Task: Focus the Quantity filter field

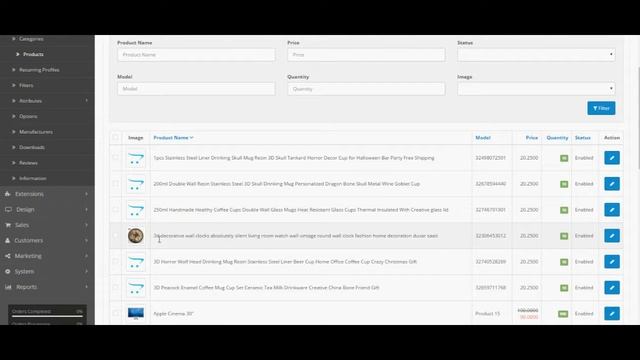Action: point(366,89)
